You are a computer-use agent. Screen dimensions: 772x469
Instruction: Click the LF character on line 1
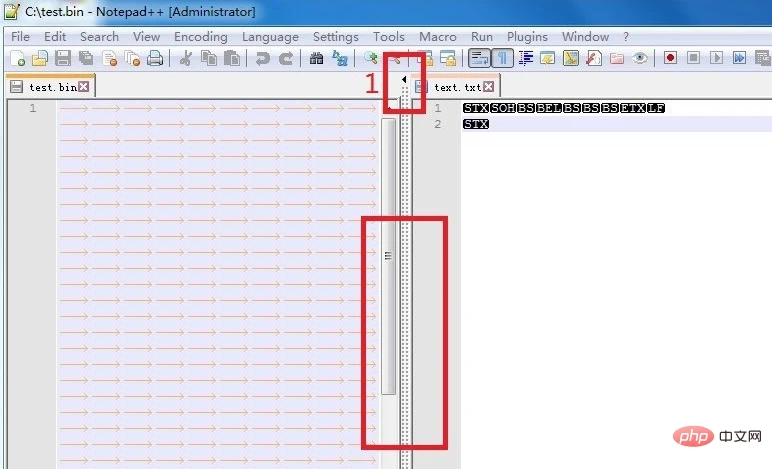pyautogui.click(x=656, y=108)
